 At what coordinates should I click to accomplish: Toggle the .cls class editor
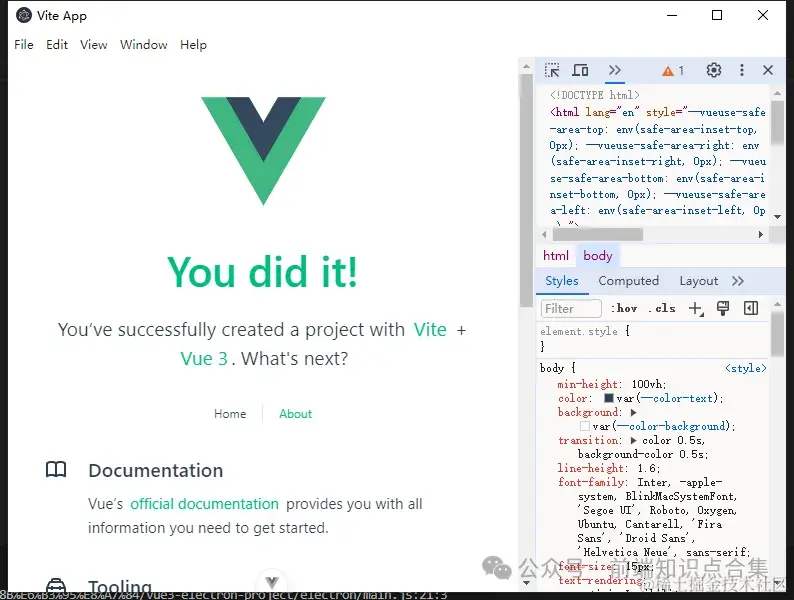(662, 308)
